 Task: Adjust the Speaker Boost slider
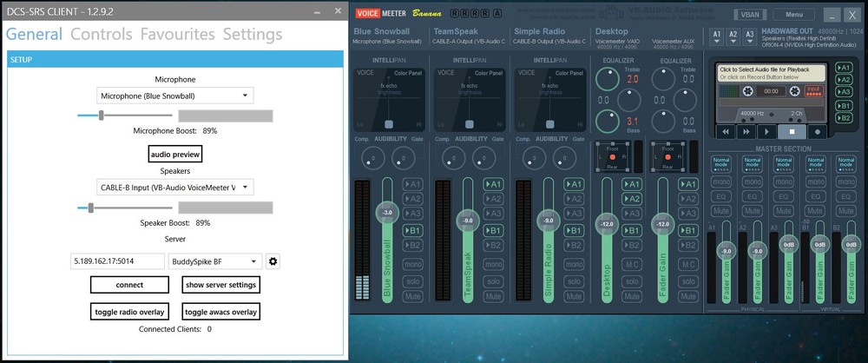(x=91, y=208)
